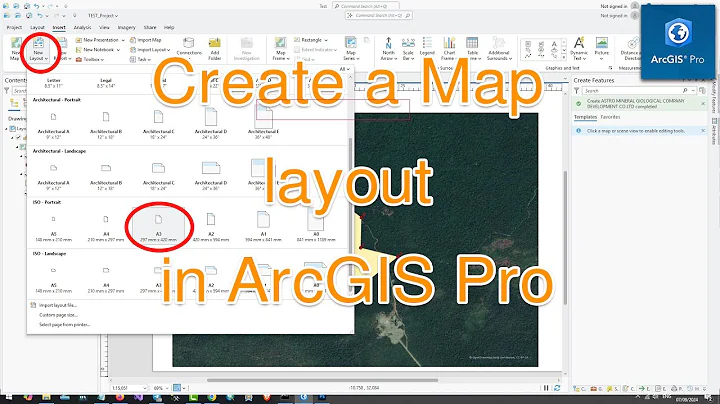
Task: Click the layout view horizontal scrollbar
Action: (322, 380)
